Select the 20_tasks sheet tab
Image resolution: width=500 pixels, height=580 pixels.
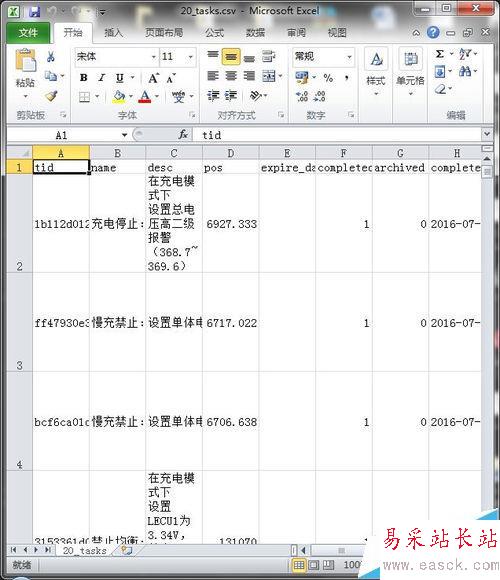click(84, 550)
